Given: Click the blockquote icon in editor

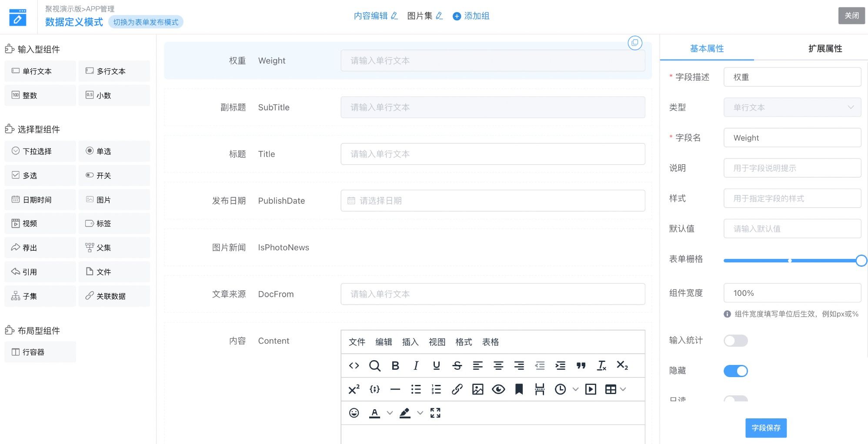Looking at the screenshot, I should [x=581, y=366].
